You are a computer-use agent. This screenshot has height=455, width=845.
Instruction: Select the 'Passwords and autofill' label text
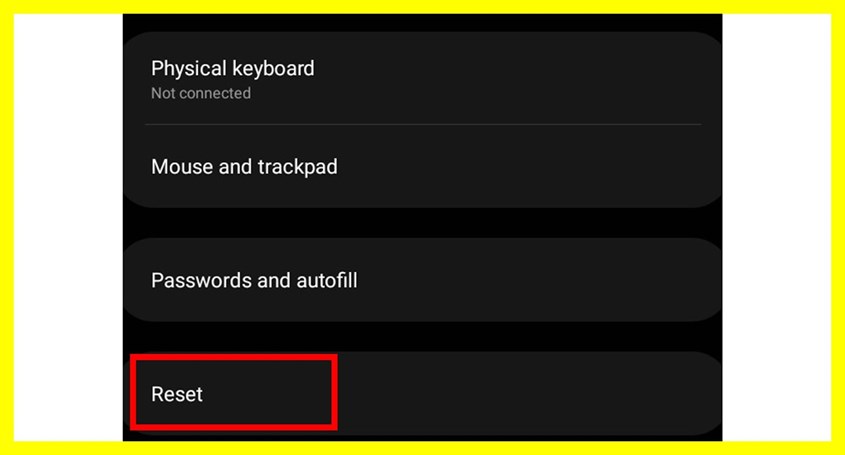[254, 280]
